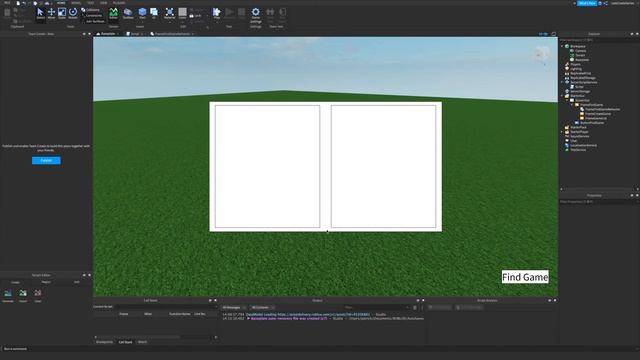Select ButtonFindGame in Explorer

pos(592,122)
